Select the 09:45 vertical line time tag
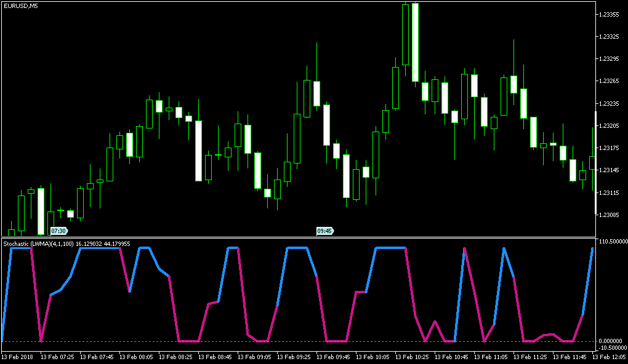The height and width of the screenshot is (364, 628). click(324, 231)
